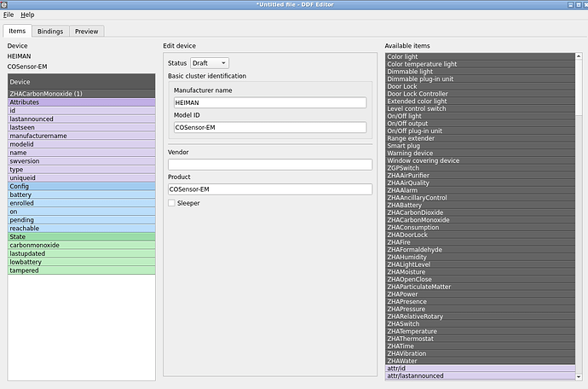The image size is (588, 389).
Task: Click the empty Vendor input field
Action: point(270,165)
